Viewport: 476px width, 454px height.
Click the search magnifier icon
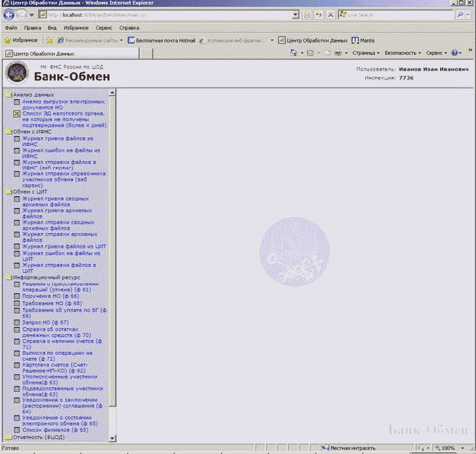click(x=460, y=14)
